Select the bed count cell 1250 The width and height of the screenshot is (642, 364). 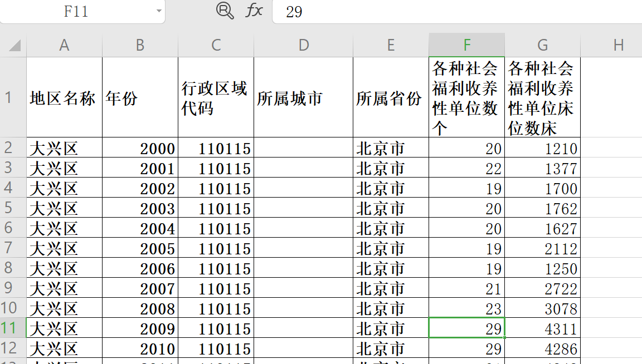(542, 268)
